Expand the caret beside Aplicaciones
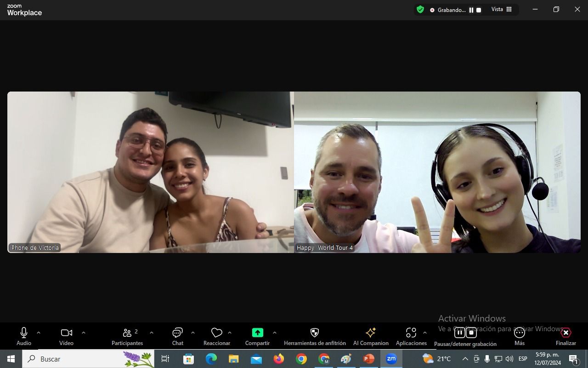This screenshot has width=588, height=368. tap(425, 333)
